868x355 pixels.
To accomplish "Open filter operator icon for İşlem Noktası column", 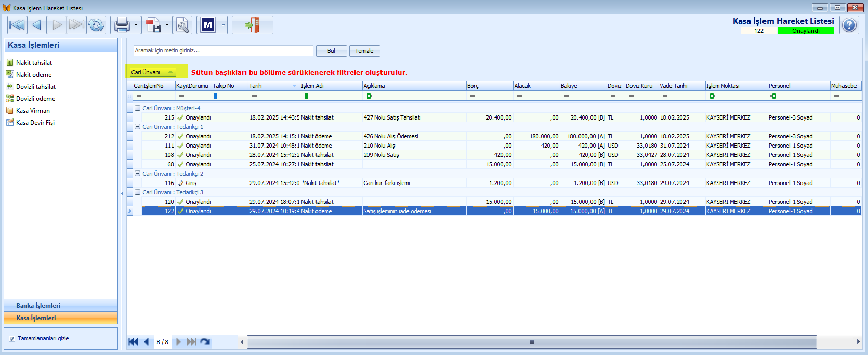I will (712, 96).
